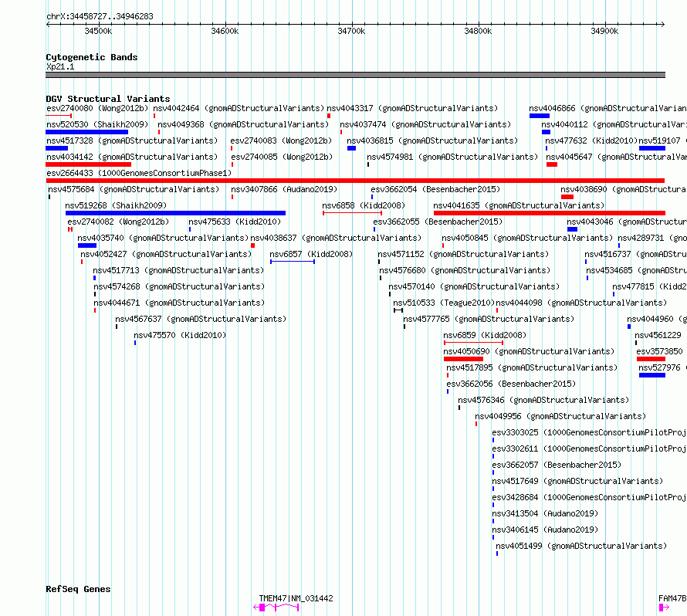Open the nsv519268 (Shaikh2009) label
Viewport: 687px width, 616px height.
click(x=116, y=205)
